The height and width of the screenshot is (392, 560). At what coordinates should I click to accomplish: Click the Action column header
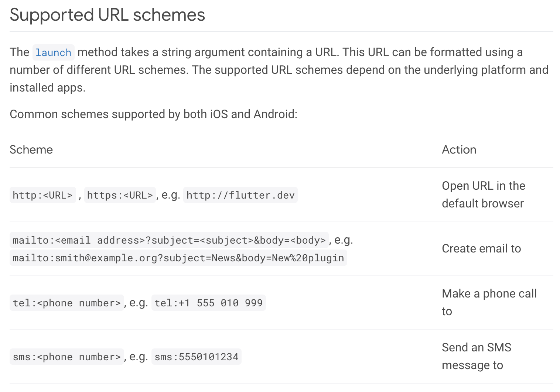(459, 149)
